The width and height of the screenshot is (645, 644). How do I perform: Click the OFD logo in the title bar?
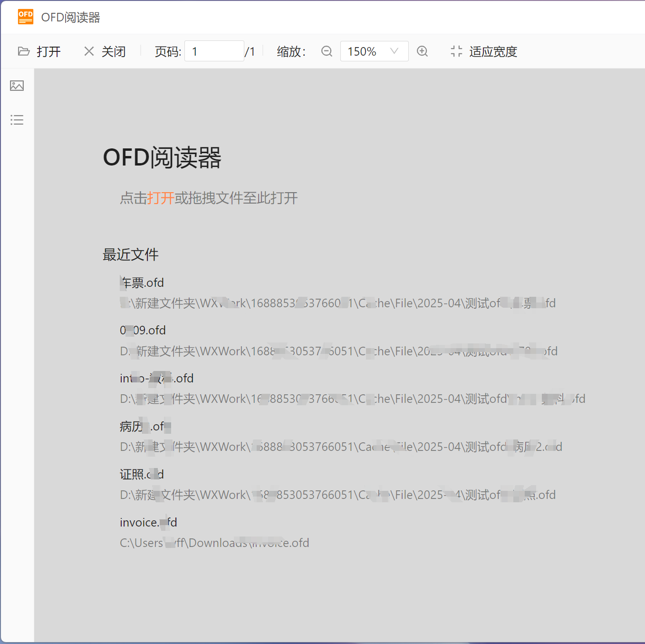[25, 17]
